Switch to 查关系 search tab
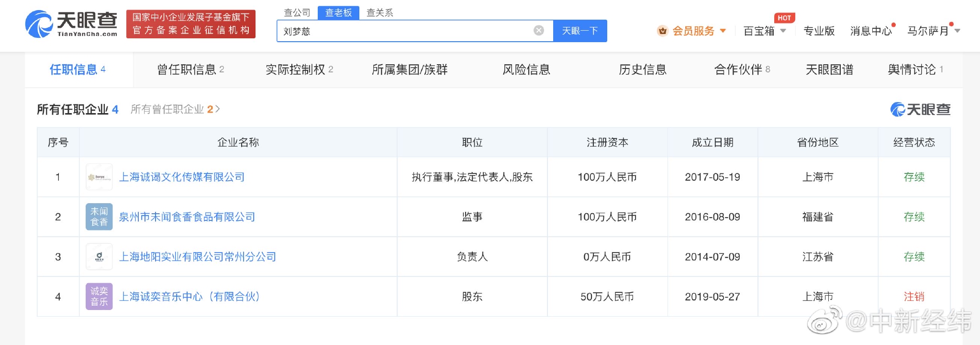This screenshot has width=980, height=345. pos(379,12)
